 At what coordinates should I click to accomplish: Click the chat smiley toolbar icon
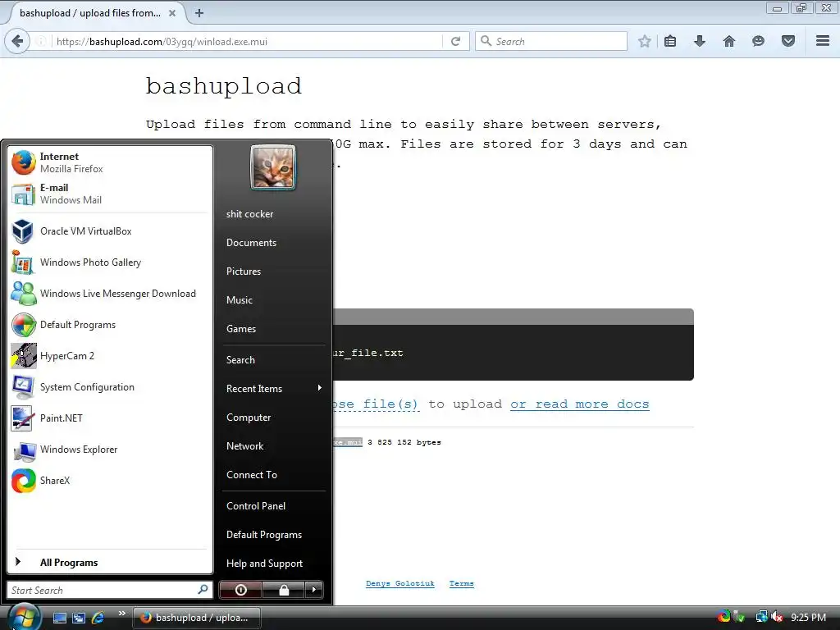pyautogui.click(x=758, y=41)
